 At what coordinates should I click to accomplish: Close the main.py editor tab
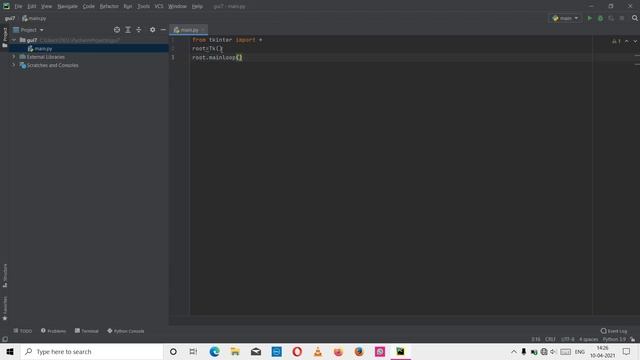pos(203,30)
